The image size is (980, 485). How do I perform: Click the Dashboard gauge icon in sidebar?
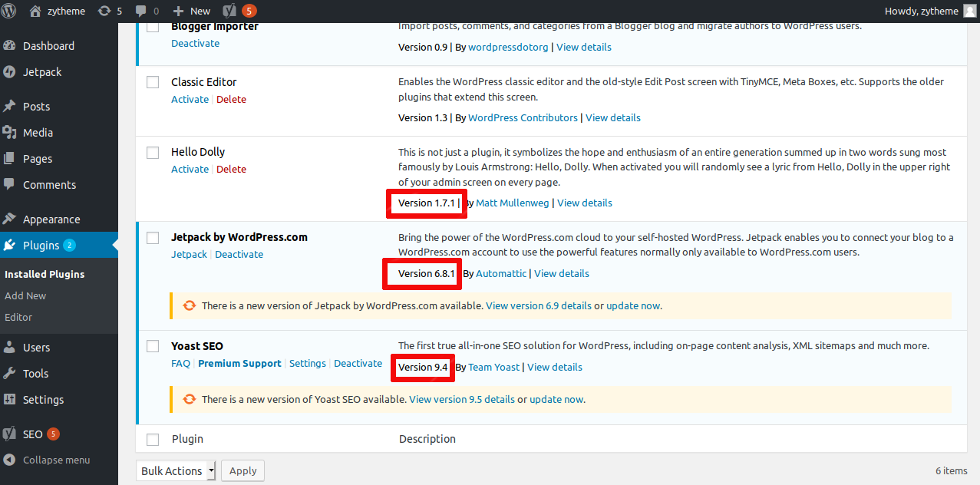[x=10, y=46]
